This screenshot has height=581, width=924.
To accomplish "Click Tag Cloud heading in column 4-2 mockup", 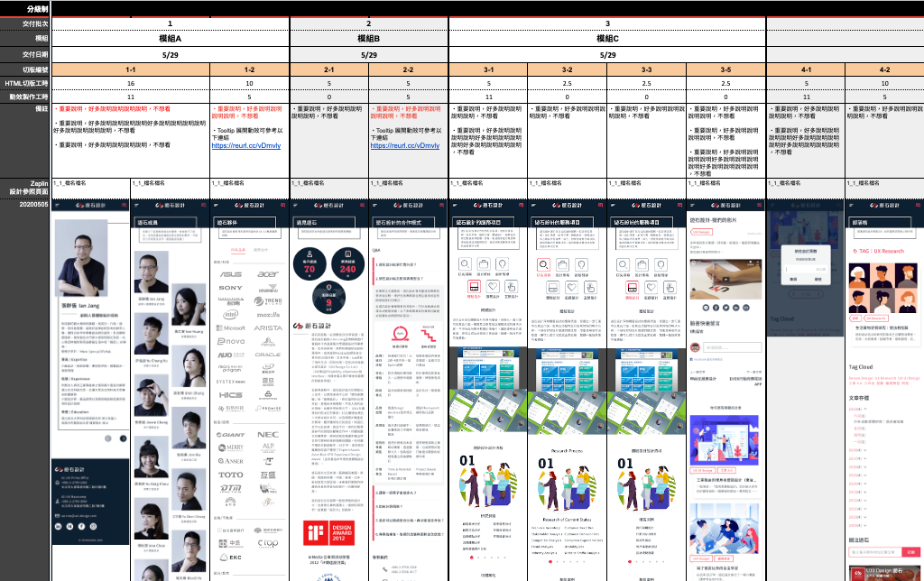I will (x=860, y=367).
